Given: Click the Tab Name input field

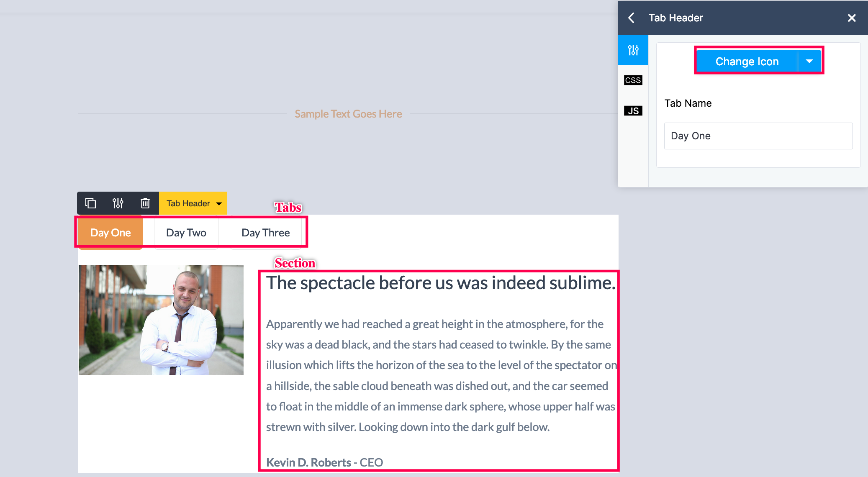Looking at the screenshot, I should (758, 136).
